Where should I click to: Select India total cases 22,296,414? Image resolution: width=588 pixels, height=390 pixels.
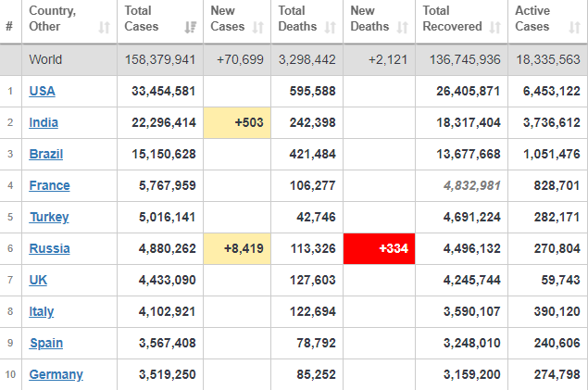point(164,122)
